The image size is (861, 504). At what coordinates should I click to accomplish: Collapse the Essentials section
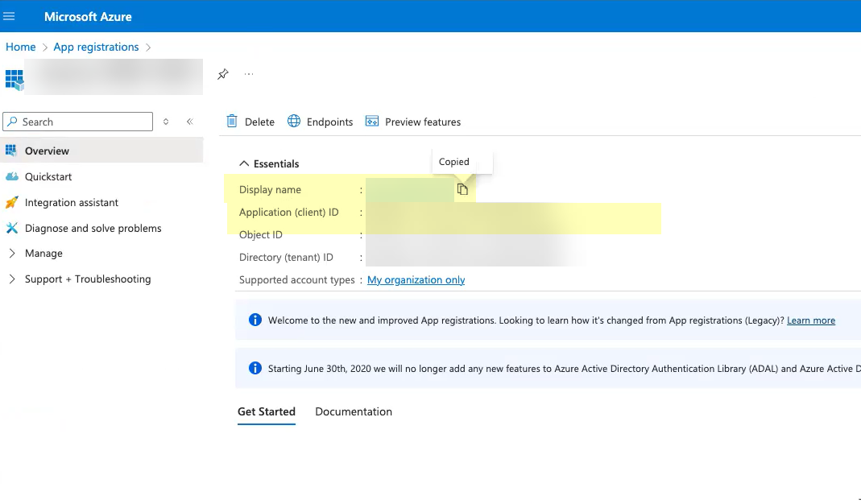[x=245, y=163]
